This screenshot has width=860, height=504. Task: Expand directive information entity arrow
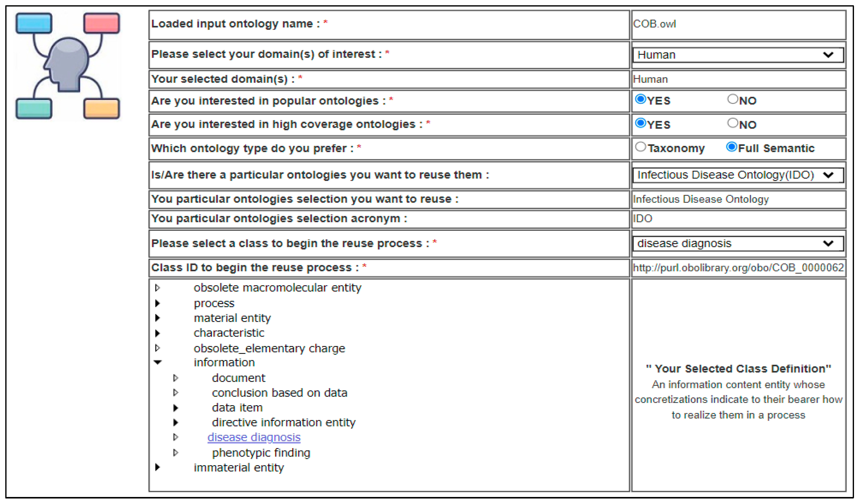point(176,423)
